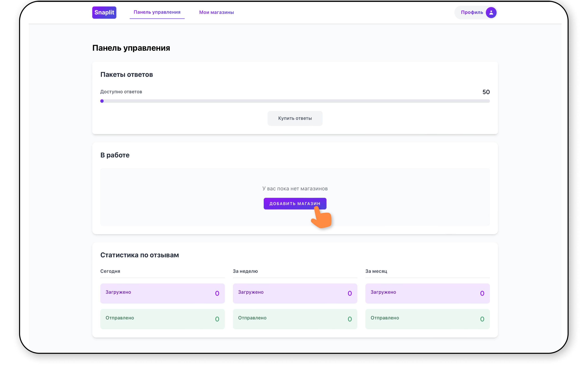The height and width of the screenshot is (380, 588).
Task: Click the available answers count 50
Action: [x=486, y=92]
